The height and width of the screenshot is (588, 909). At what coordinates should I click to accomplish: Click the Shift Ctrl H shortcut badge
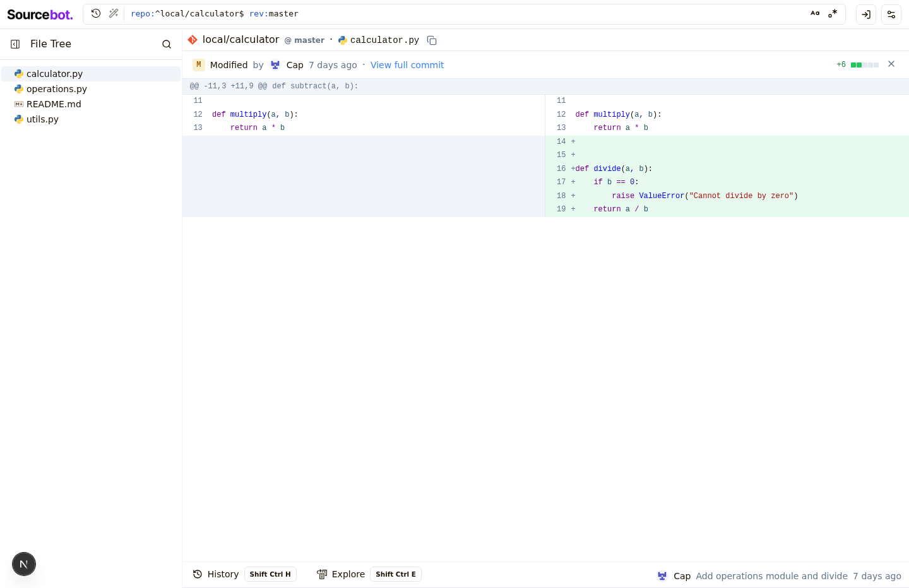pos(270,574)
